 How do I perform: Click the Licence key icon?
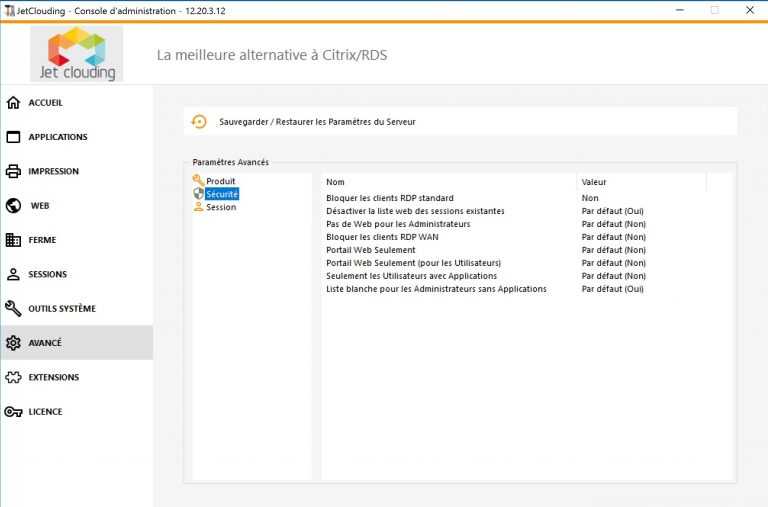(13, 411)
